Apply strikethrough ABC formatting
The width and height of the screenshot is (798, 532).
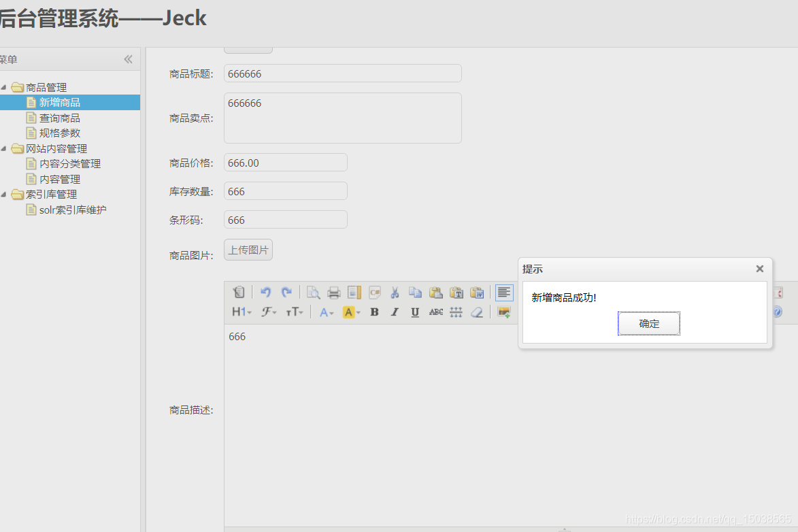pyautogui.click(x=435, y=312)
